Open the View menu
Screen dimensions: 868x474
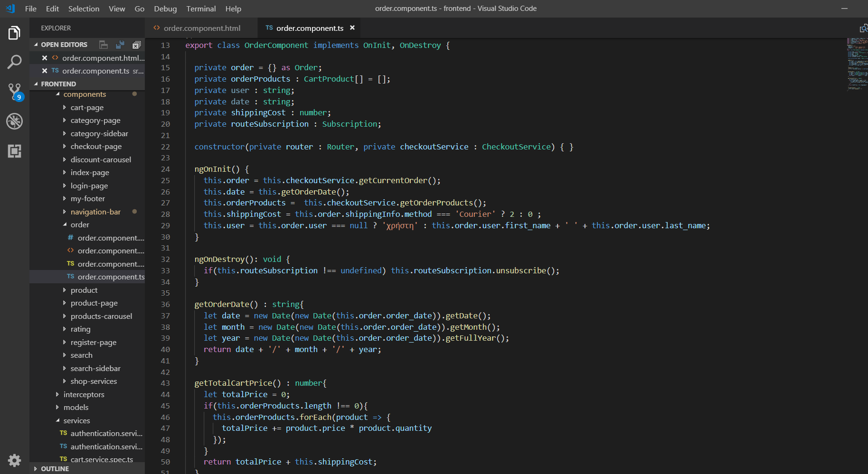point(117,9)
